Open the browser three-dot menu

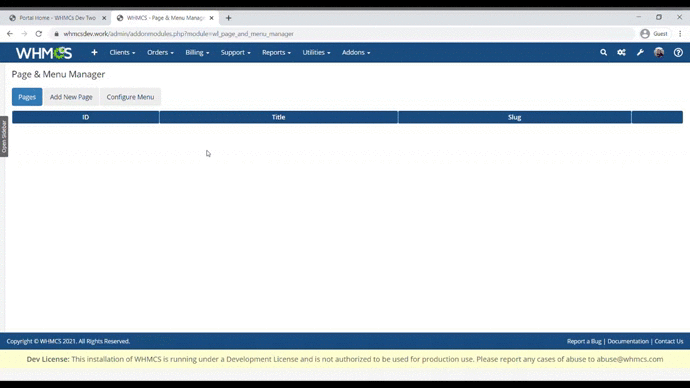(x=680, y=33)
